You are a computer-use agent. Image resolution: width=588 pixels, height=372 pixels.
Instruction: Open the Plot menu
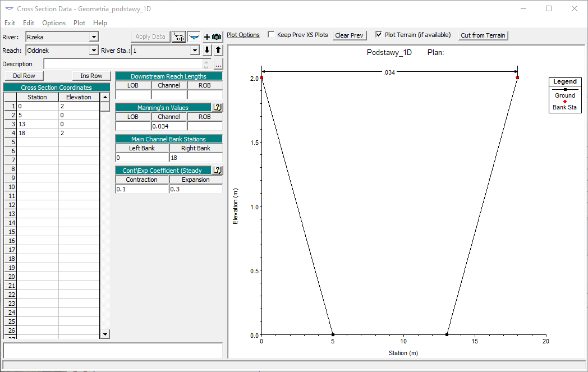point(80,23)
